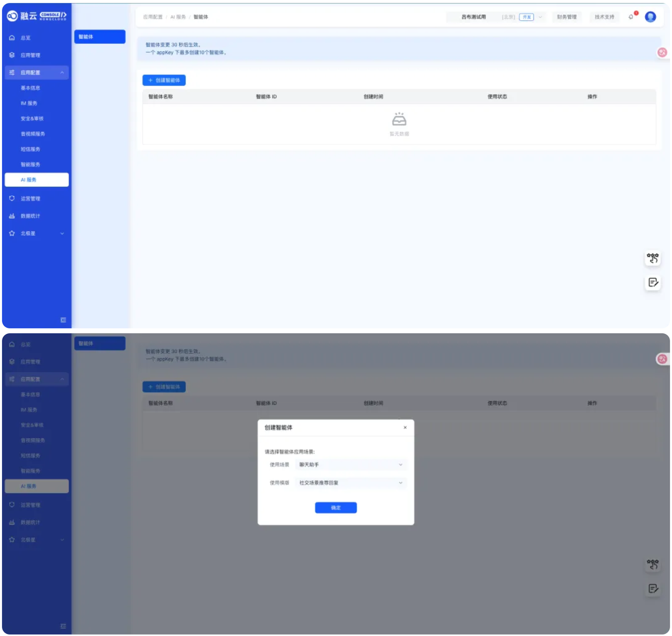Click the pink translate icon on the undimmed page

pyautogui.click(x=662, y=52)
